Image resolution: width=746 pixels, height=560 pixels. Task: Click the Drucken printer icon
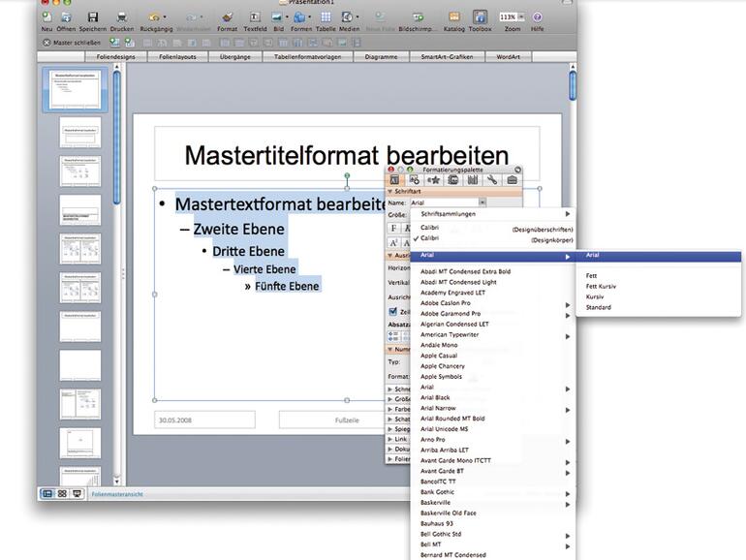[121, 17]
